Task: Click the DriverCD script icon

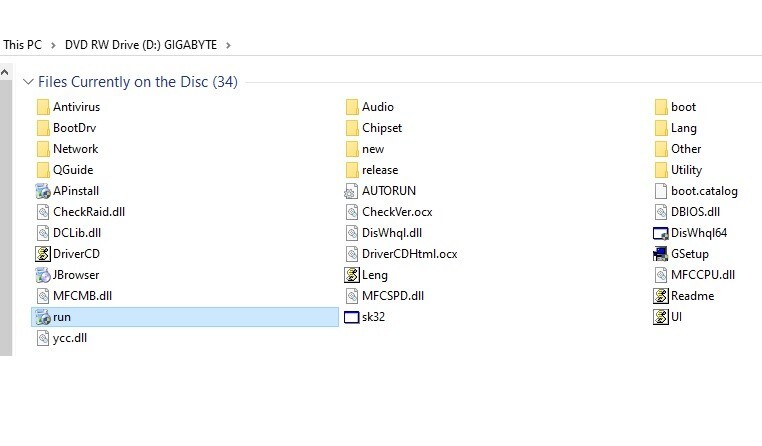Action: click(x=43, y=254)
